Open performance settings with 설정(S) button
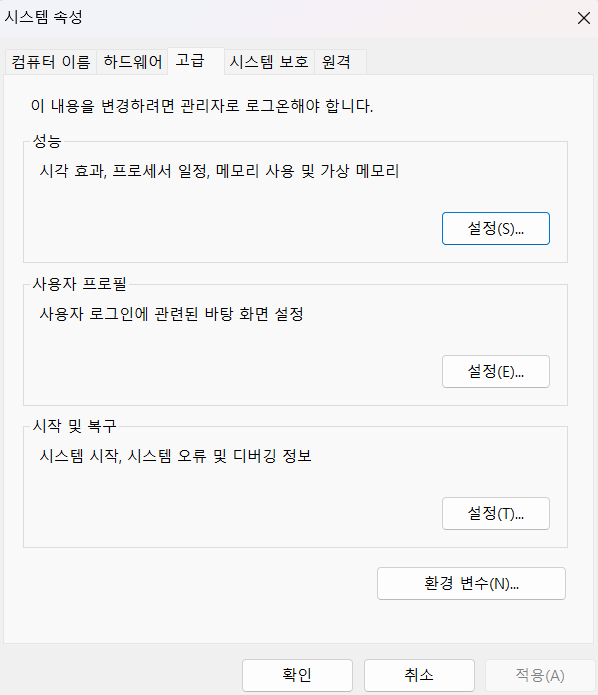 coord(496,229)
